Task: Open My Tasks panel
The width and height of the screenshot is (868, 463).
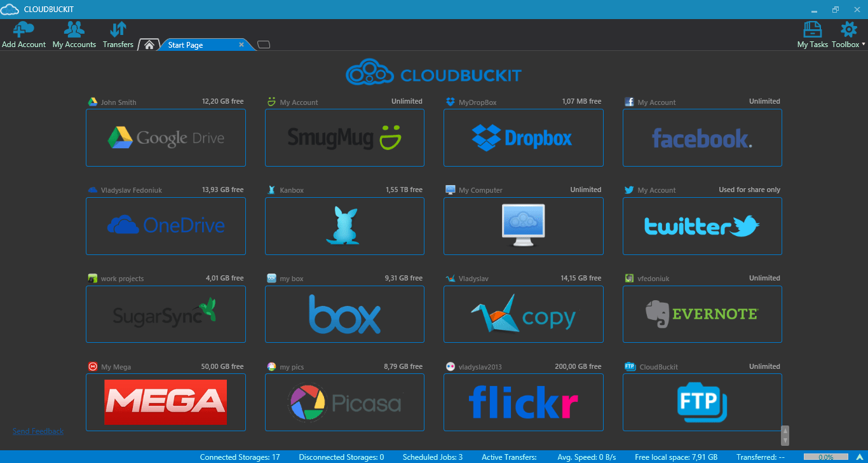Action: tap(813, 35)
